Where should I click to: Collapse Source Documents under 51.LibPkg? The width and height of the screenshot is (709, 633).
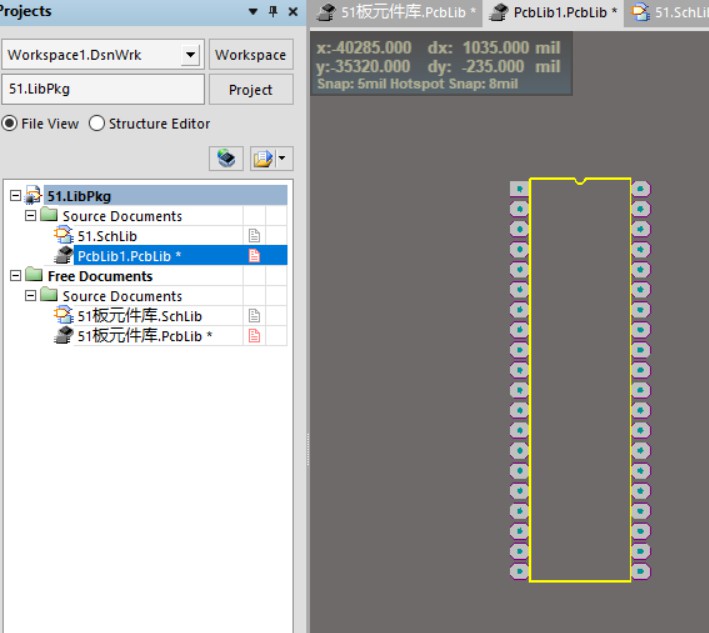pyautogui.click(x=30, y=216)
